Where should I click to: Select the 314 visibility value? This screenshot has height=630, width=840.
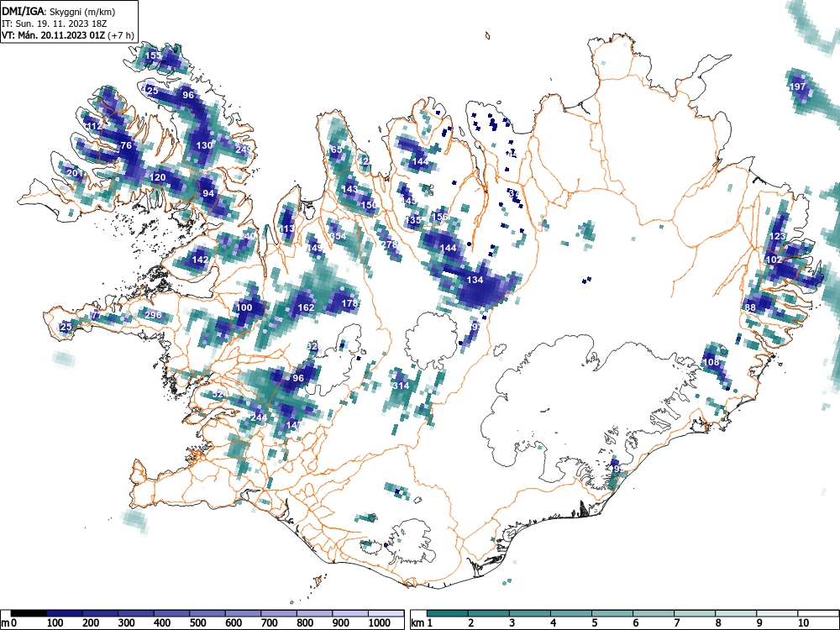coord(401,386)
